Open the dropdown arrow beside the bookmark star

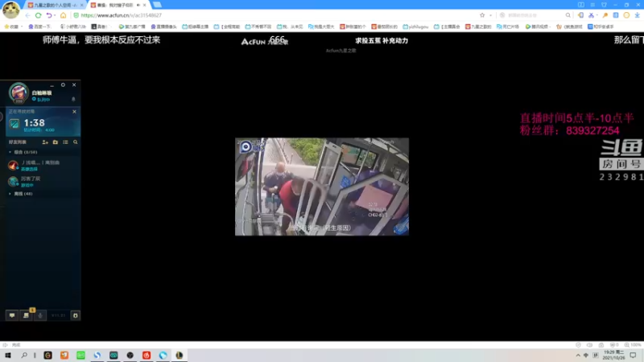tap(490, 15)
